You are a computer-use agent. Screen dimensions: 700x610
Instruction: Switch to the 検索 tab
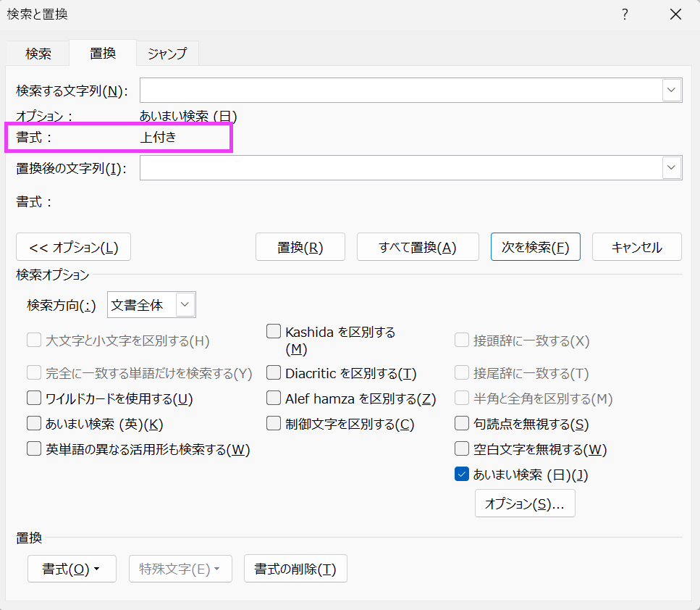pyautogui.click(x=38, y=54)
